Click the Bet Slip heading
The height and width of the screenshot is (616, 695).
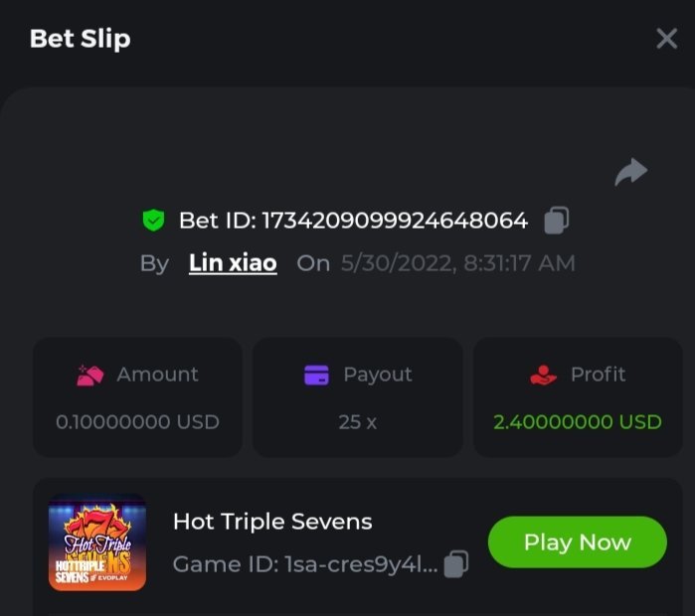(80, 39)
